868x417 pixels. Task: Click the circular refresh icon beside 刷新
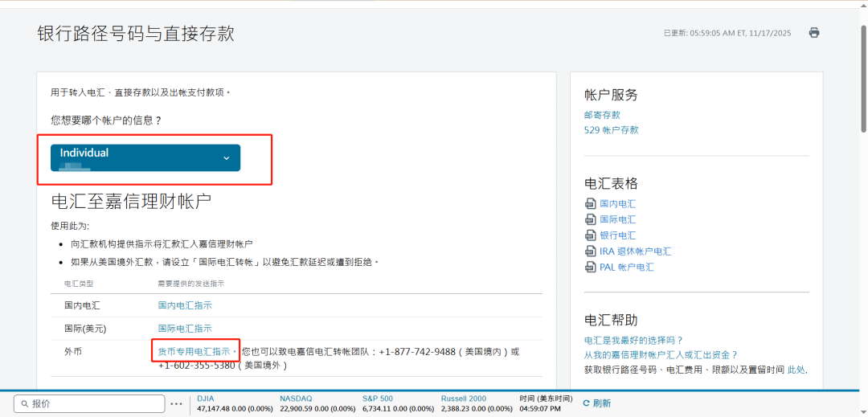586,403
